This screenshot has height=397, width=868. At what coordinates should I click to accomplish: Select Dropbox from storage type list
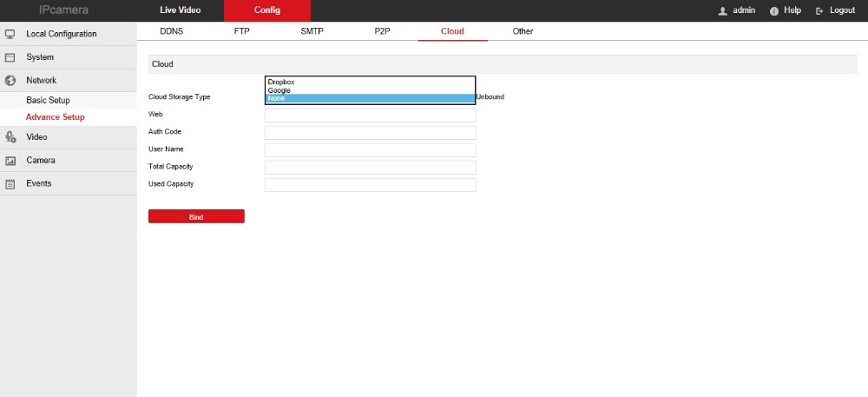(371, 82)
